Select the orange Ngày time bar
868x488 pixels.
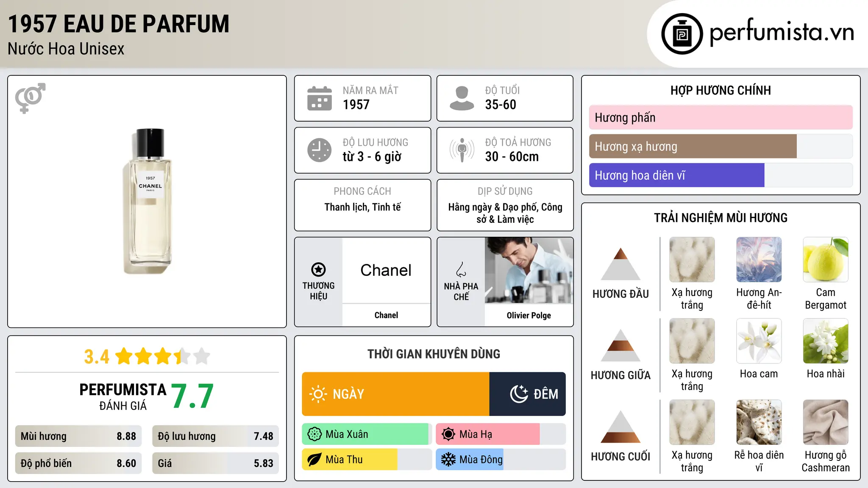coord(396,394)
